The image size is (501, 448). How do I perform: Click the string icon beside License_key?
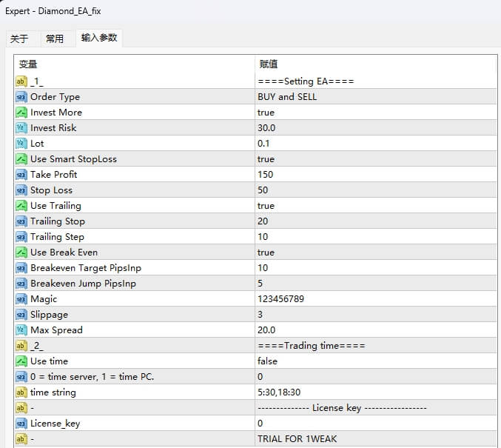pos(21,424)
